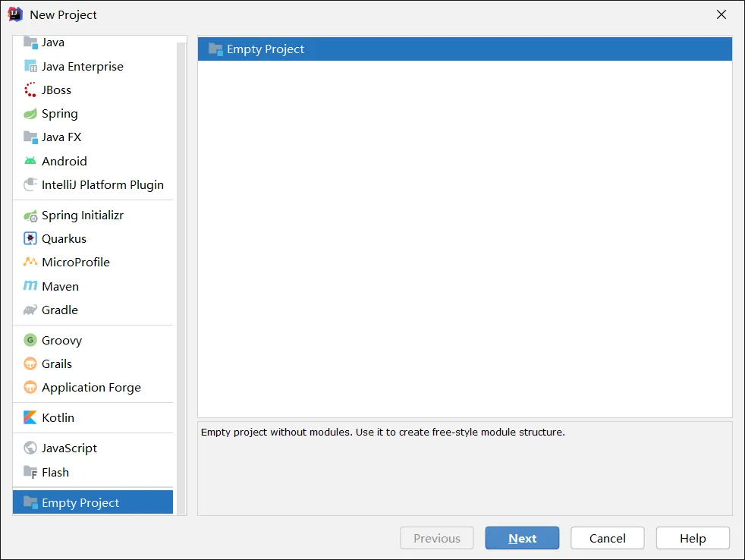Select JavaScript project type
Viewport: 745px width, 560px height.
coord(70,448)
